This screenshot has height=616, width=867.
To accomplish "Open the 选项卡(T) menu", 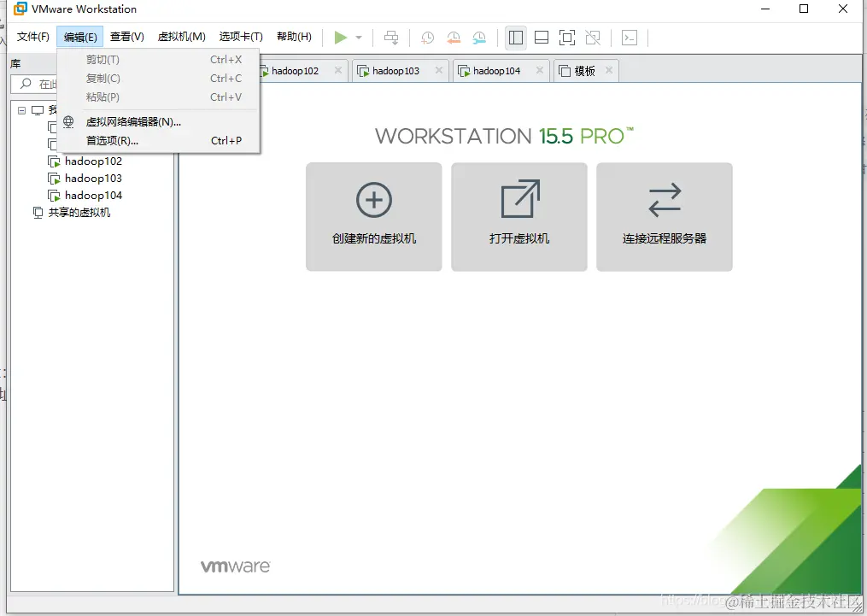I will (241, 37).
